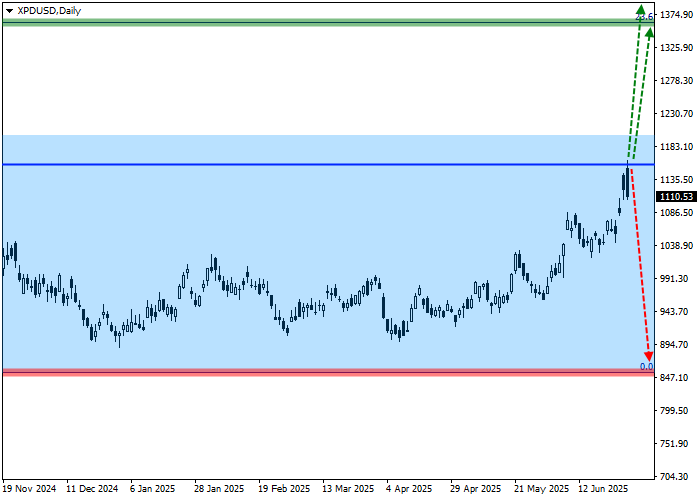This screenshot has width=700, height=500.
Task: Click the 28 Jan 2025 date label
Action: [219, 490]
